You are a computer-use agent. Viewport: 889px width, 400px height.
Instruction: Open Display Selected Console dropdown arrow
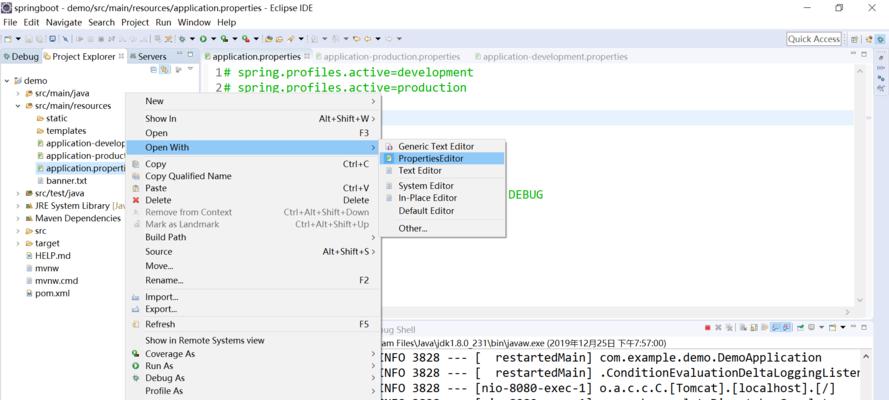(x=822, y=327)
